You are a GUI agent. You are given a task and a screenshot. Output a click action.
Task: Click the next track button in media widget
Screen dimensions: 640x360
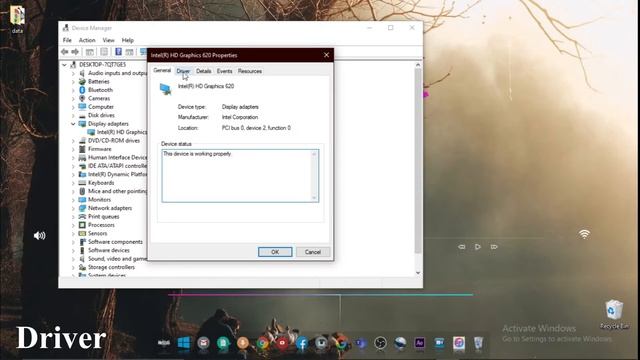[494, 247]
